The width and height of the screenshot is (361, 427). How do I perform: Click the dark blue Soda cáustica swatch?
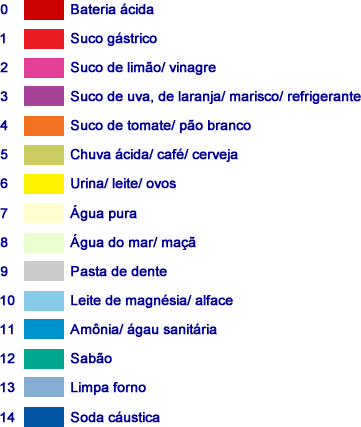(44, 417)
